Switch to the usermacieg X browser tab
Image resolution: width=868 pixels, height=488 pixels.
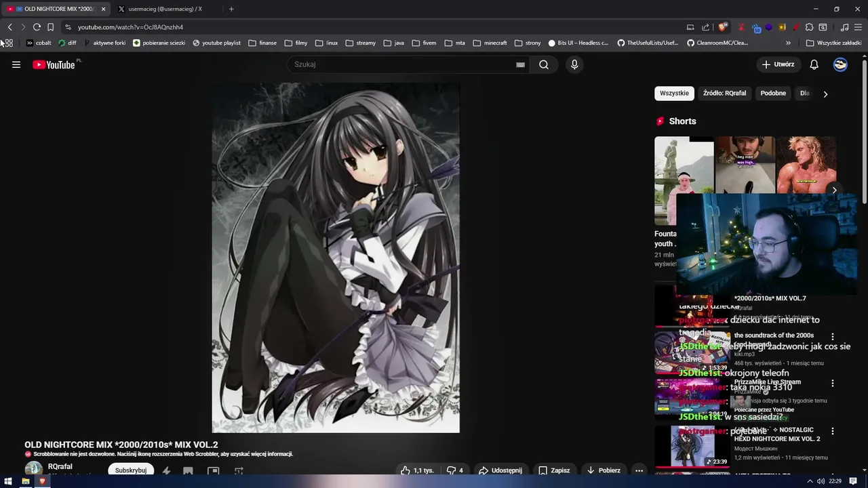(165, 9)
